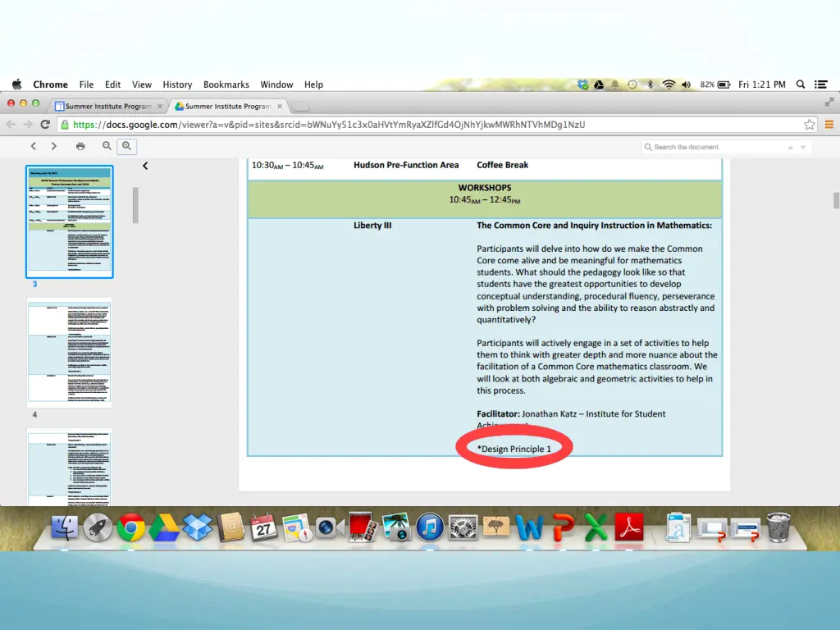Viewport: 840px width, 630px height.
Task: Close the first Summer Institute tab
Action: pyautogui.click(x=160, y=106)
